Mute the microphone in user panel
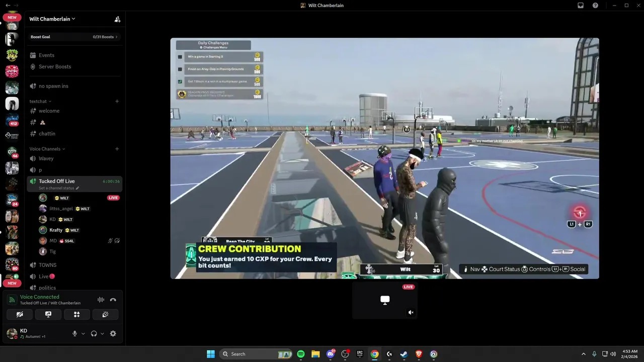The width and height of the screenshot is (644, 362). click(x=75, y=333)
